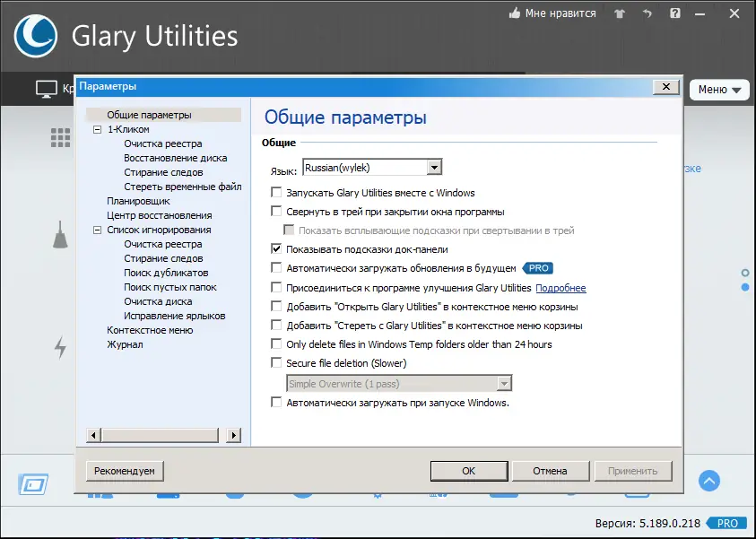Screen dimensions: 756x539
Task: Click the 'Рекомендуем' button
Action: (125, 471)
